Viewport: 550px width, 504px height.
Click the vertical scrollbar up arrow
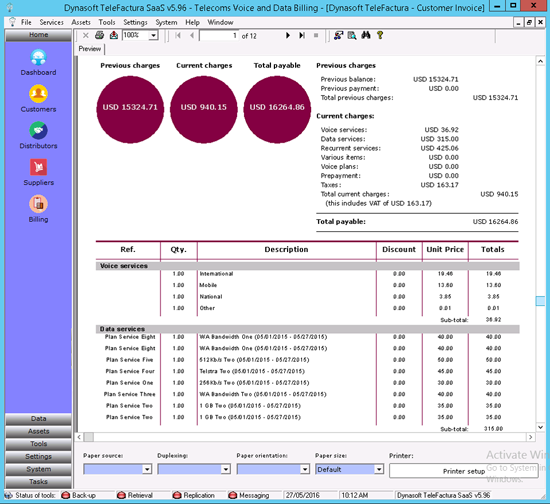click(541, 61)
